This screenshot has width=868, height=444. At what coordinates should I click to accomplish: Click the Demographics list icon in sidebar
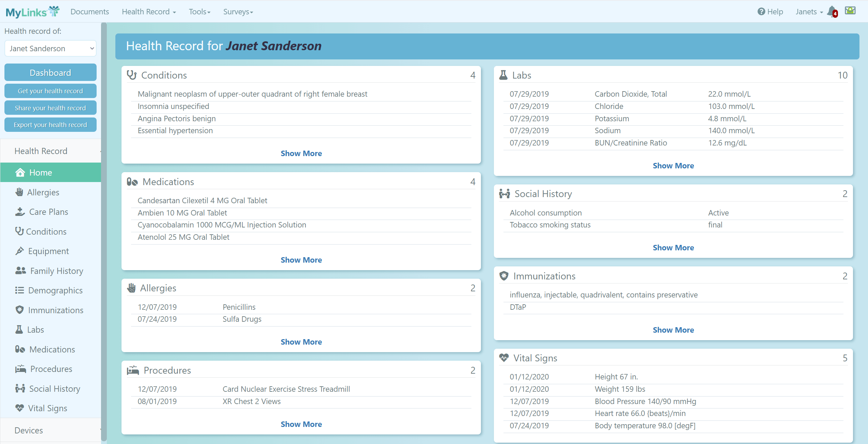coord(19,290)
